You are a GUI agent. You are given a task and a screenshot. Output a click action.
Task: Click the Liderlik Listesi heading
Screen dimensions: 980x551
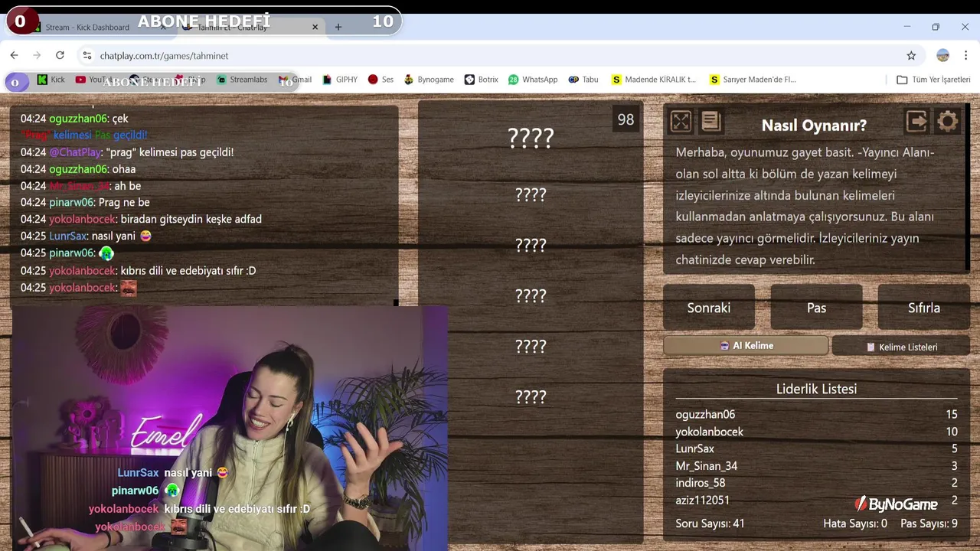[x=816, y=389]
